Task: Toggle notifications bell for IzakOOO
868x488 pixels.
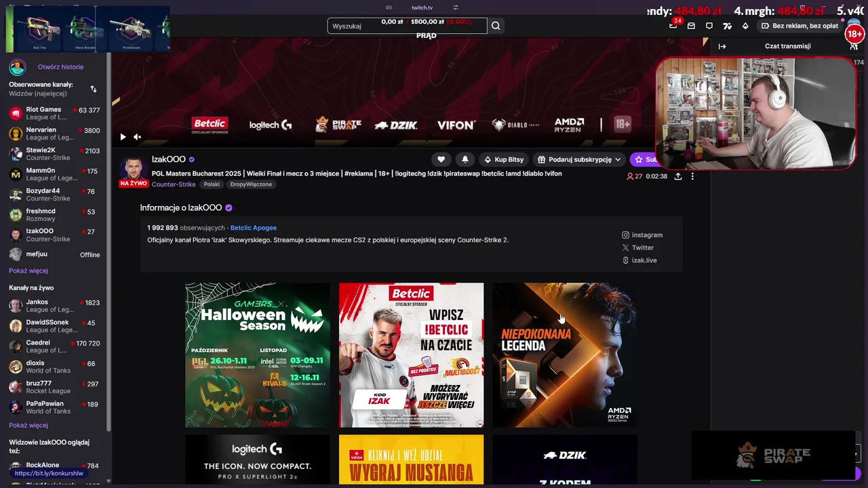Action: [x=465, y=159]
